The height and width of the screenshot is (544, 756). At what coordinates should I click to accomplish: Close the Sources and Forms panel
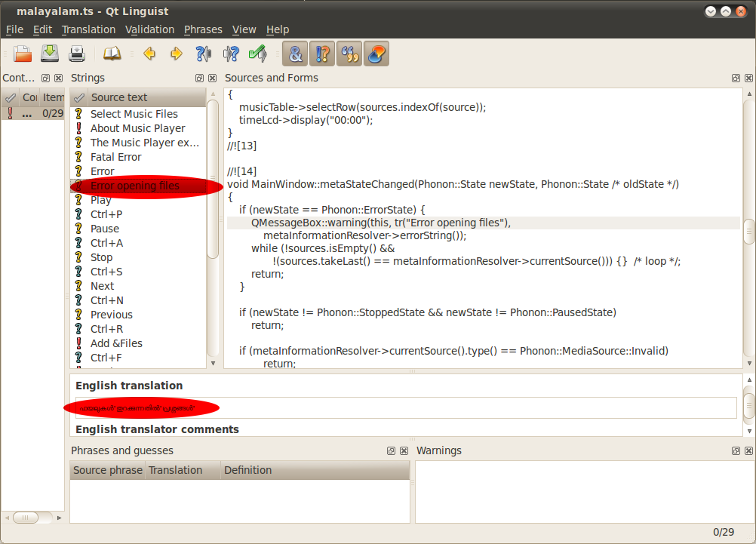[x=748, y=78]
